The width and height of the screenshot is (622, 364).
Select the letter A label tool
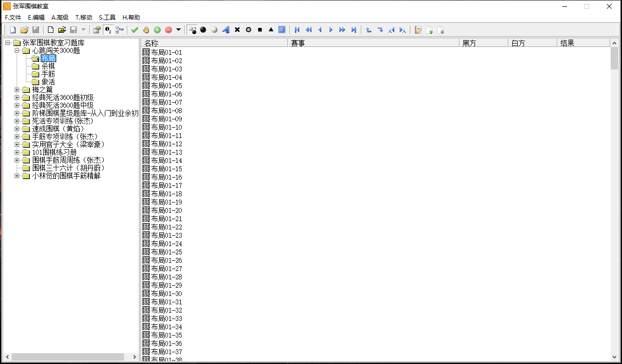(x=226, y=30)
